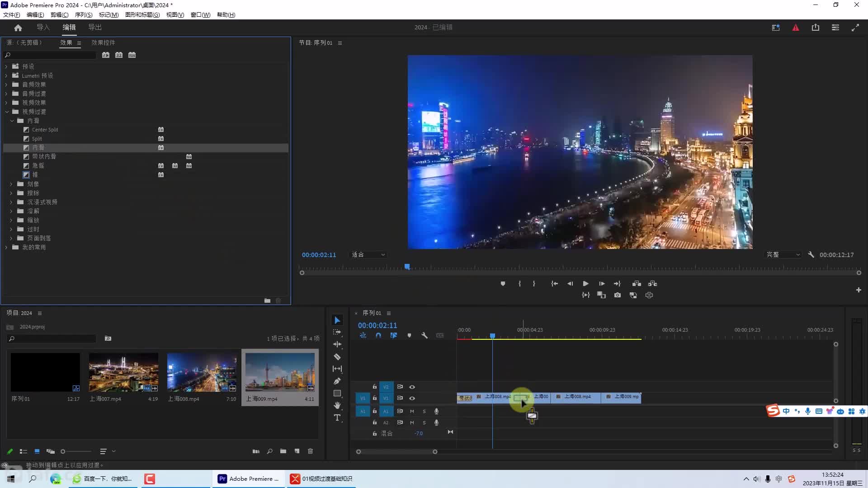
Task: Step forward one frame
Action: [602, 284]
